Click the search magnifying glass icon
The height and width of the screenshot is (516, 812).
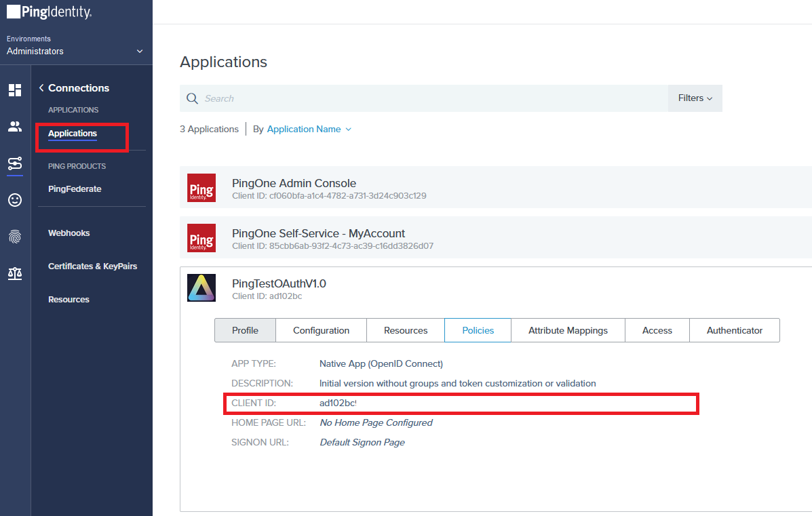(193, 98)
